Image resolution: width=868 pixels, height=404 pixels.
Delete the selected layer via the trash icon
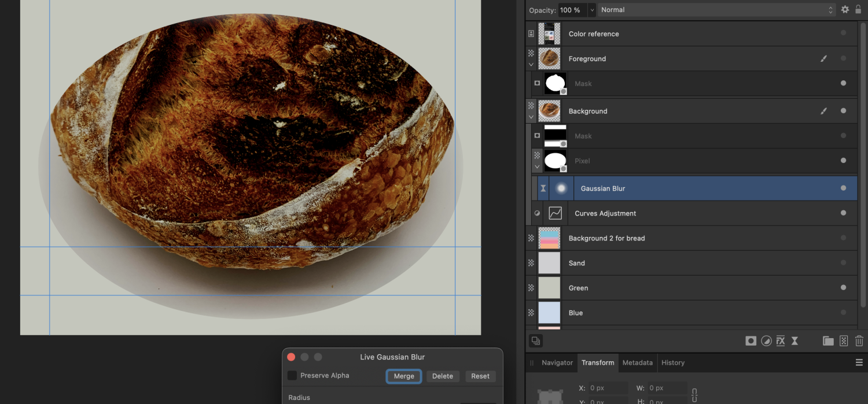[x=859, y=341]
